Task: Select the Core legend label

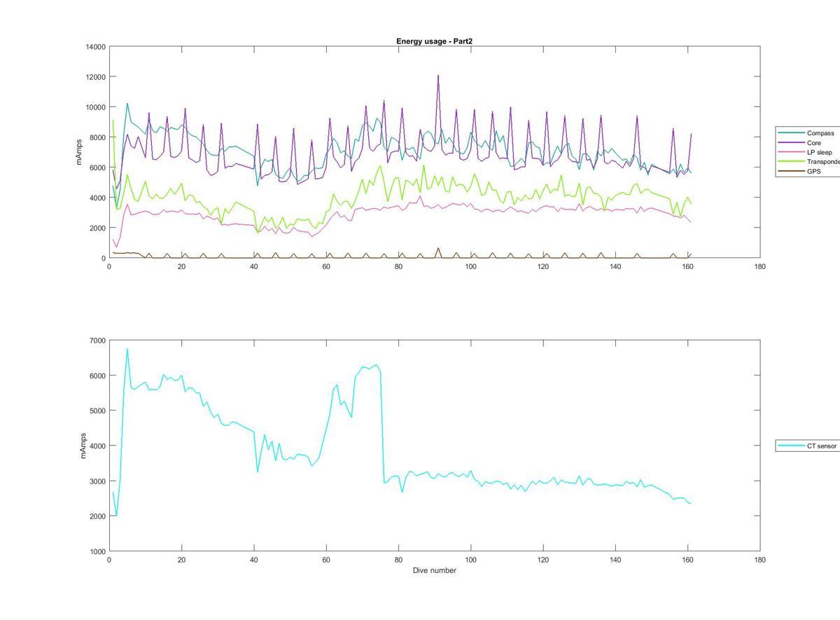Action: pyautogui.click(x=815, y=143)
